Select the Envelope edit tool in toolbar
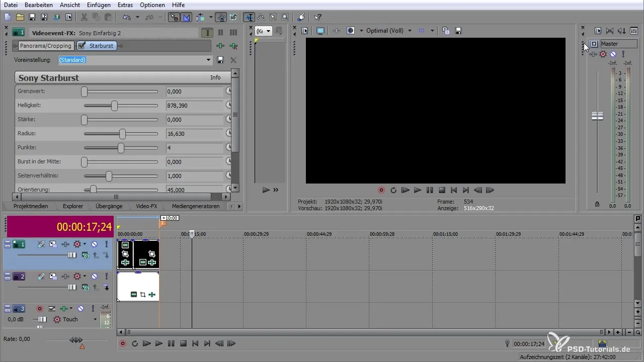Image resolution: width=644 pixels, height=362 pixels. (x=261, y=17)
